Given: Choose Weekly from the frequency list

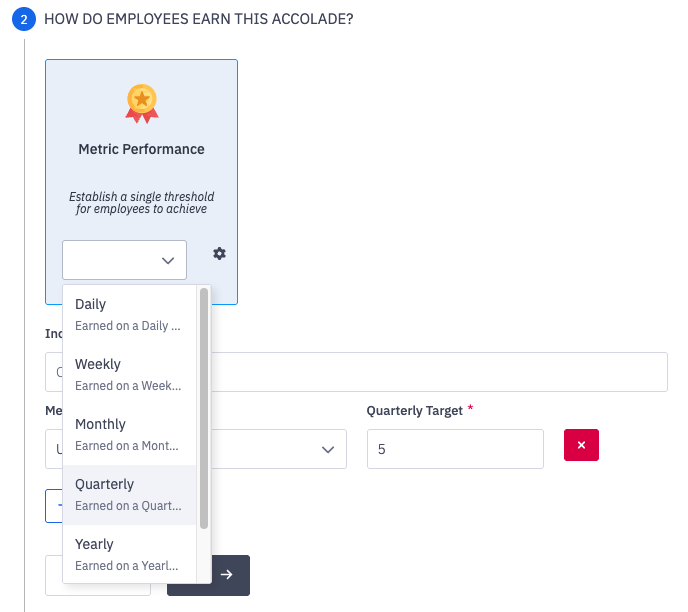Looking at the screenshot, I should [130, 374].
